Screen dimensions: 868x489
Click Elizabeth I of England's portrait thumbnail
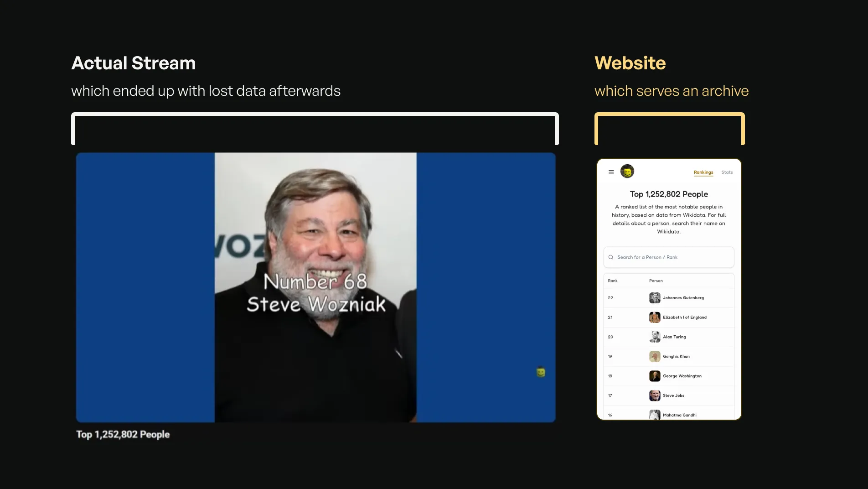coord(655,317)
